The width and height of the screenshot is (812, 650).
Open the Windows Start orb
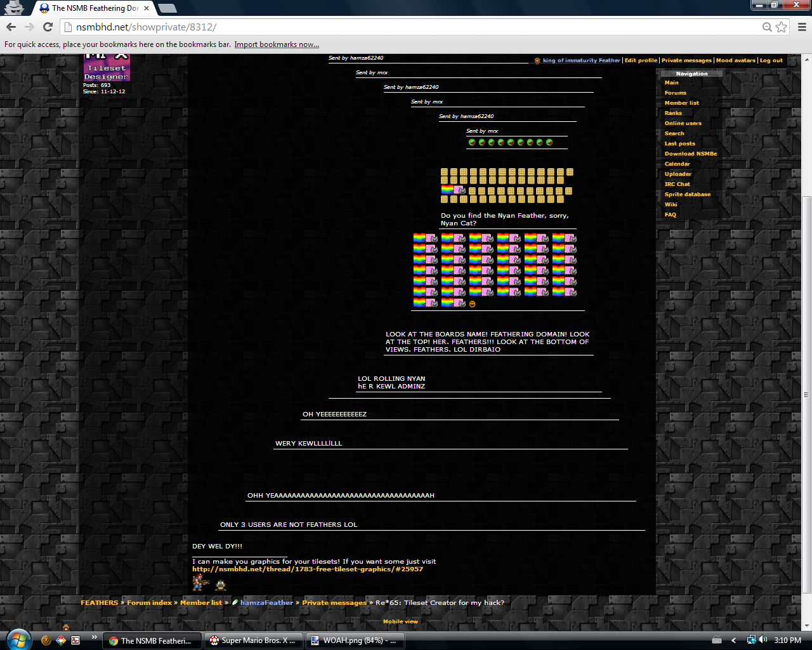point(17,640)
